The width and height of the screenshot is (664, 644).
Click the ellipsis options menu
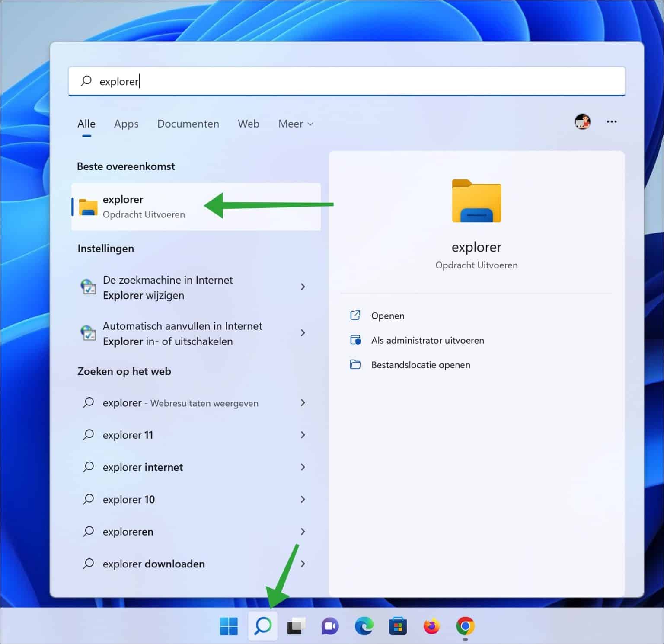coord(612,122)
